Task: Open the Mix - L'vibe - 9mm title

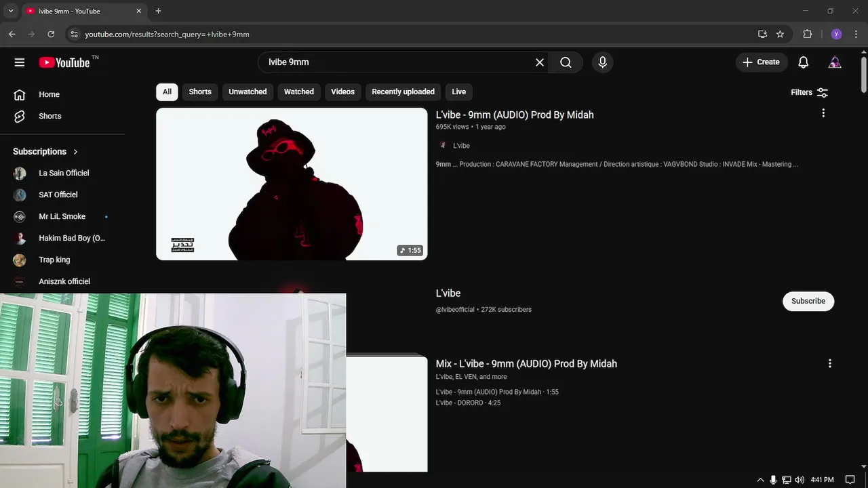Action: coord(526,363)
